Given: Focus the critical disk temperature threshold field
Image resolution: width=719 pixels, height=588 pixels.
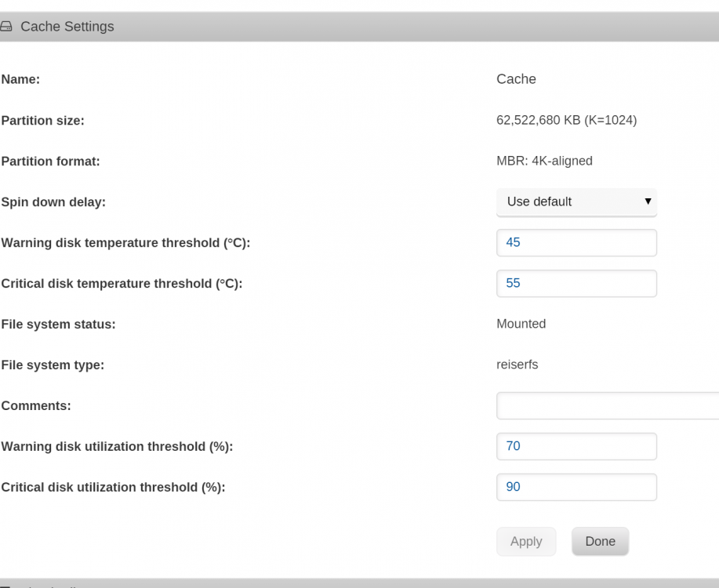Looking at the screenshot, I should pyautogui.click(x=576, y=284).
